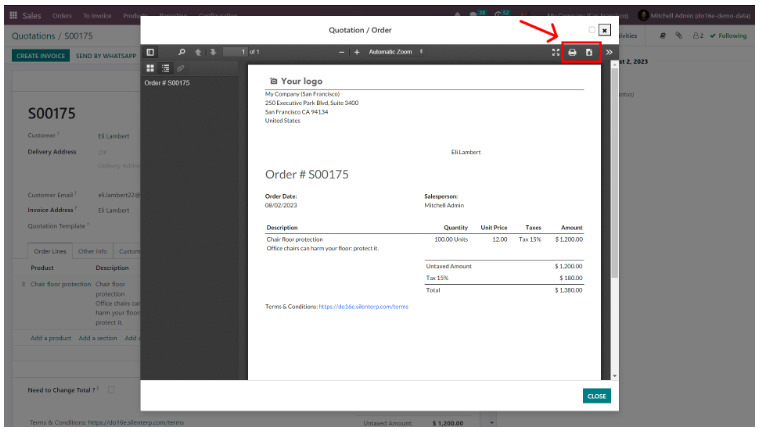Image resolution: width=760 pixels, height=436 pixels.
Task: Open the Other Info tab
Action: pyautogui.click(x=93, y=252)
